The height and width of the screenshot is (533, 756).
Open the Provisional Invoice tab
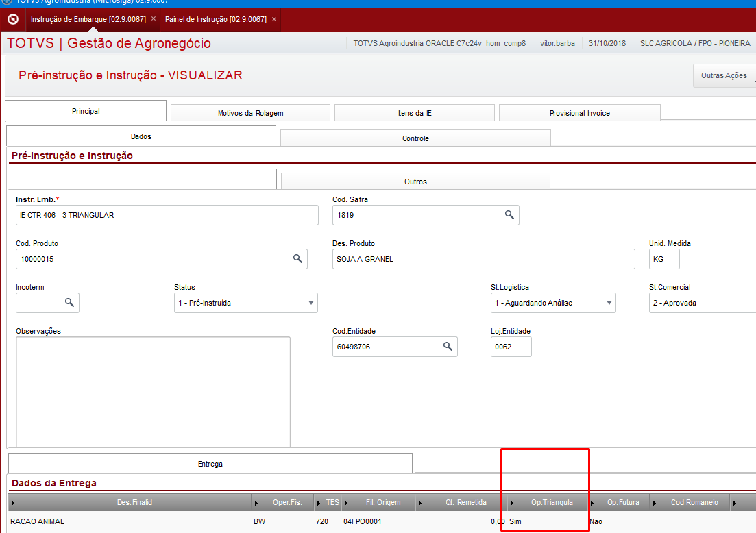[x=580, y=113]
